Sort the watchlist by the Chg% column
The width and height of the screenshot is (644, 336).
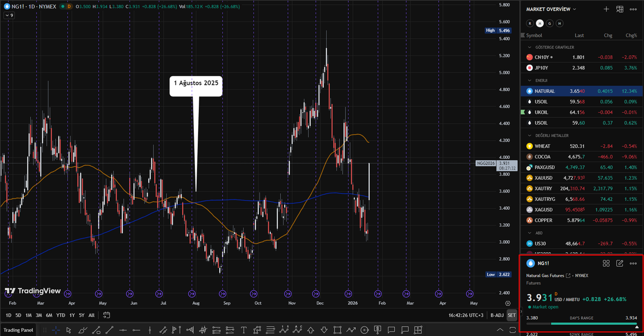pos(631,35)
